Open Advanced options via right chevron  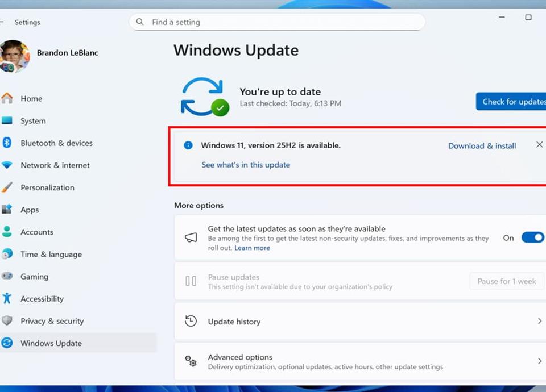539,361
